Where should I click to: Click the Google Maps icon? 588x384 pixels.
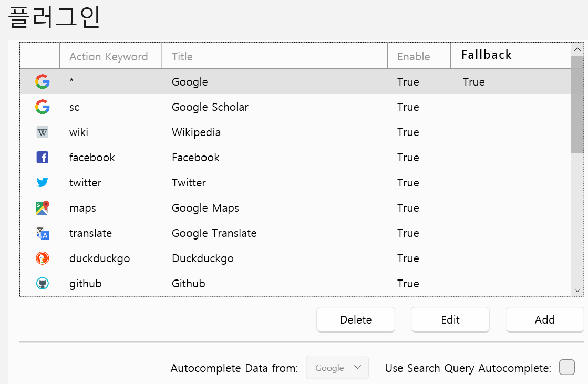pyautogui.click(x=43, y=207)
